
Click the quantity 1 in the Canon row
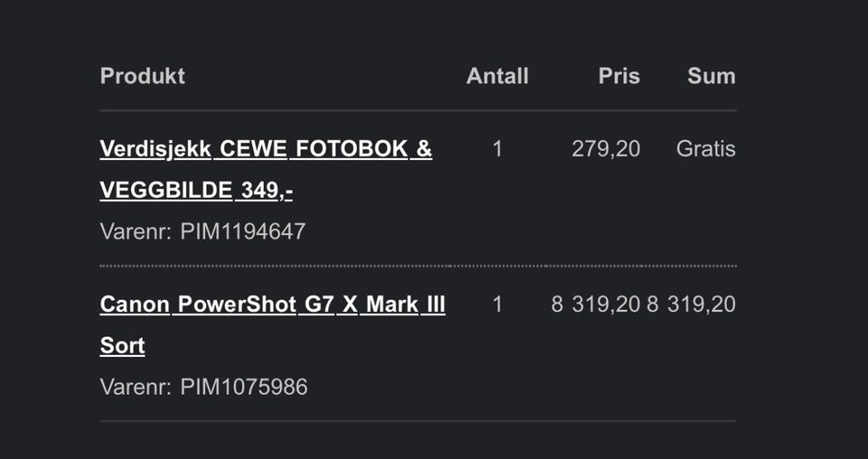pyautogui.click(x=497, y=304)
